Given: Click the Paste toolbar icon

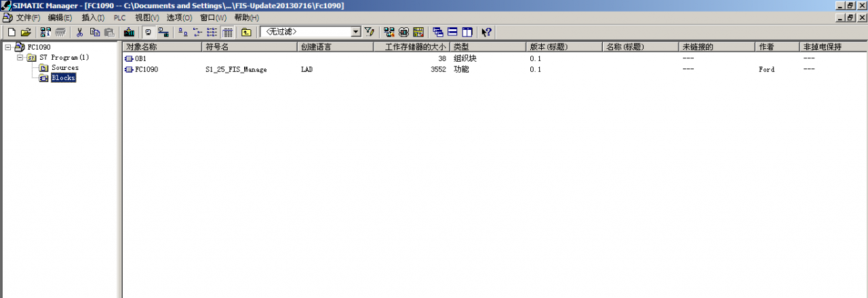Looking at the screenshot, I should [109, 32].
